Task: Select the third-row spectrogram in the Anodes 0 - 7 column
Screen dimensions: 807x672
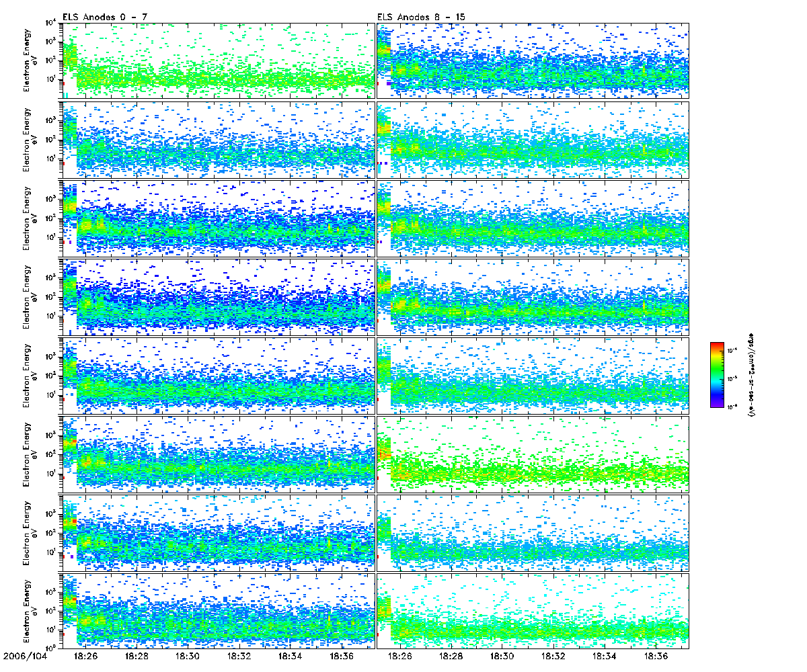Action: (219, 218)
